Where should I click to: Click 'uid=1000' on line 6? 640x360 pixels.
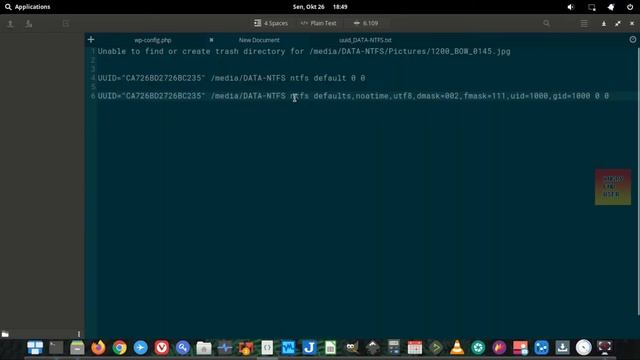click(529, 96)
